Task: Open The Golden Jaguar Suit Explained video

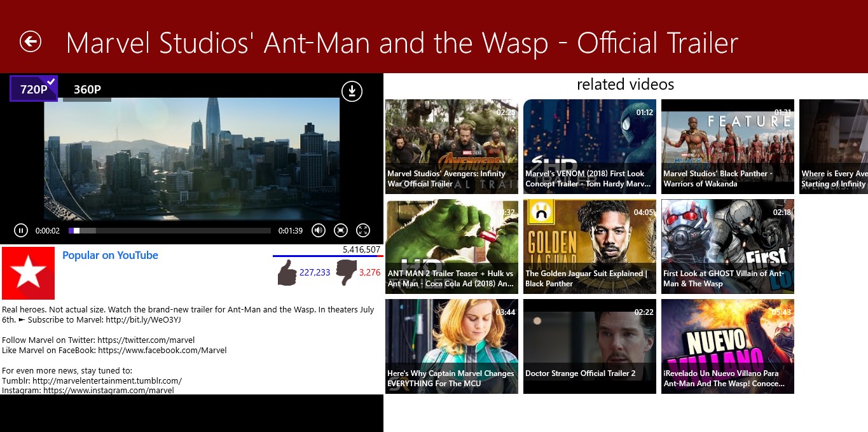Action: point(589,246)
